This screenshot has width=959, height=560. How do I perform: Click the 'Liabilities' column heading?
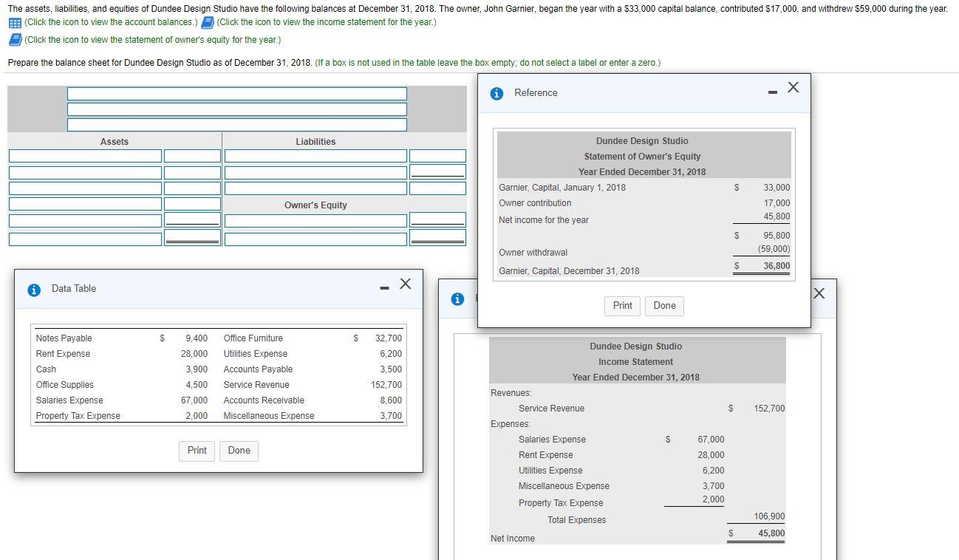[315, 142]
